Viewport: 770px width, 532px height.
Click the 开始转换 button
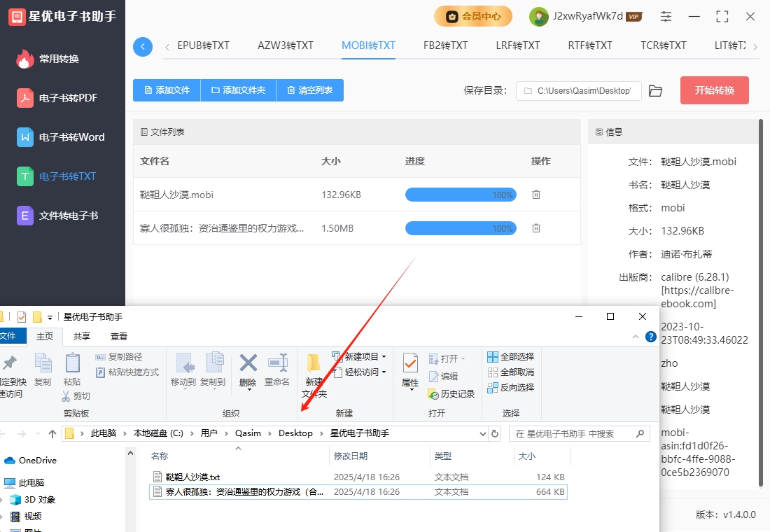click(x=715, y=90)
